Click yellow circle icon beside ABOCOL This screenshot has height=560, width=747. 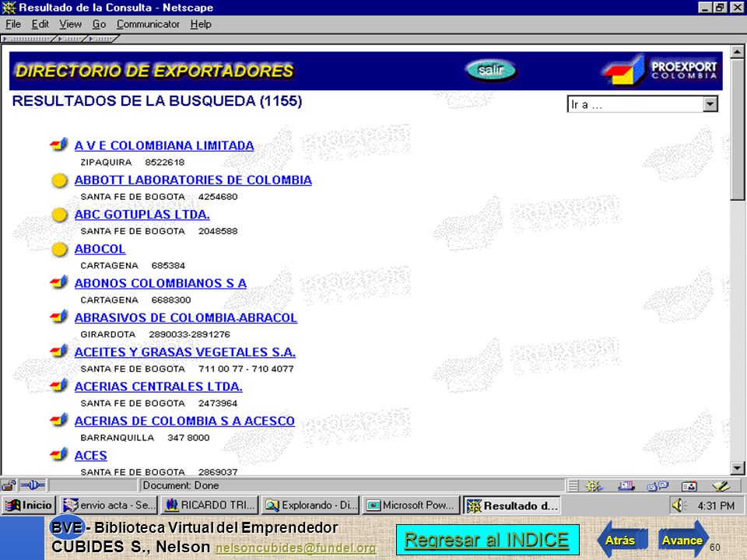(x=60, y=249)
